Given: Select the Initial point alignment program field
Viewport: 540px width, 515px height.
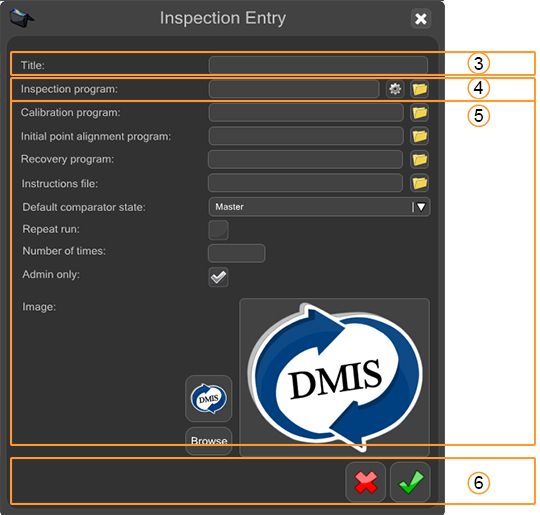Looking at the screenshot, I should click(x=306, y=136).
